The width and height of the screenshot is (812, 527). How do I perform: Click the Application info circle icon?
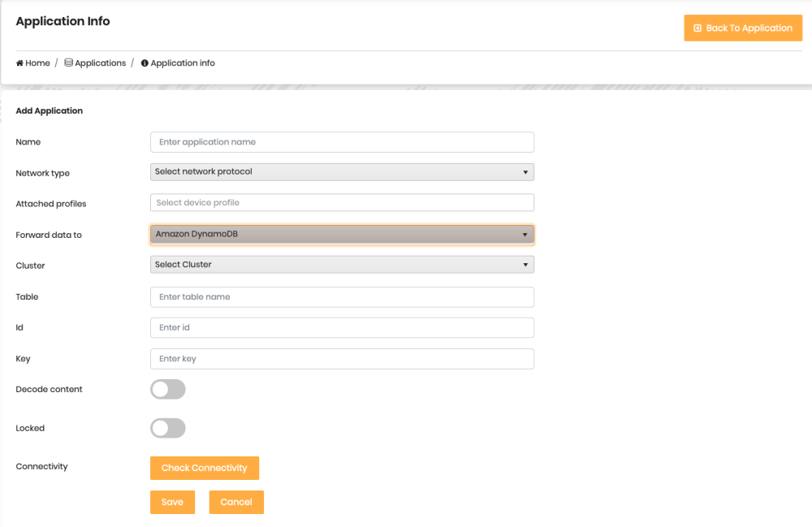145,63
